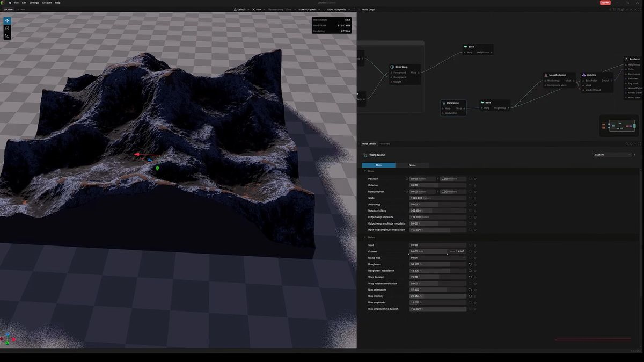
Task: Star the Noise type parameter
Action: pos(475,258)
